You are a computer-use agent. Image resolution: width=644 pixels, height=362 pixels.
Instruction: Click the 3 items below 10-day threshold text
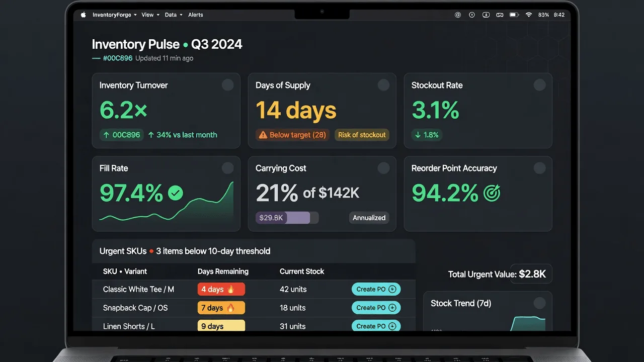(x=213, y=251)
